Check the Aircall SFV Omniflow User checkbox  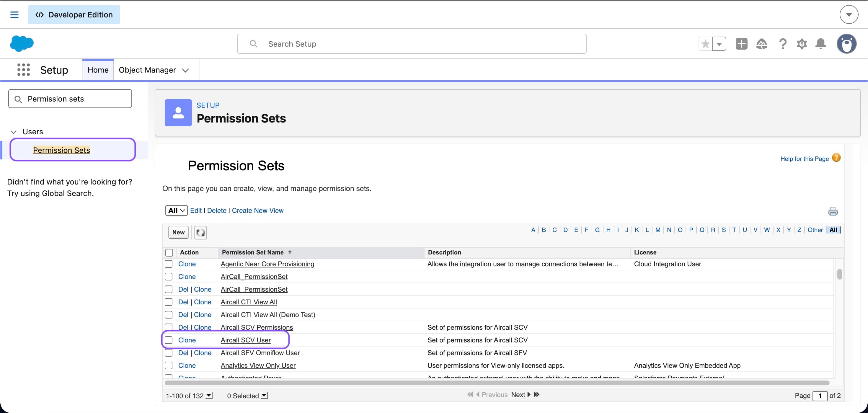pos(169,353)
